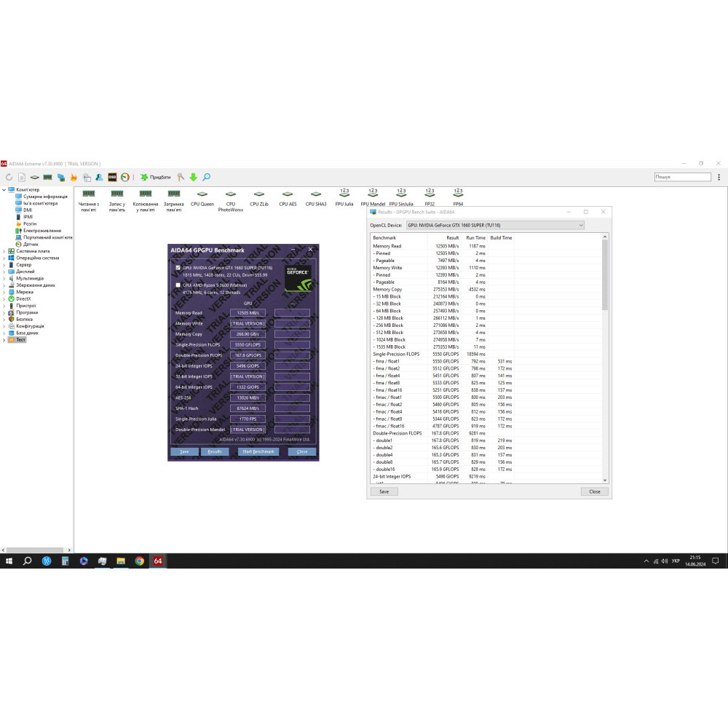The image size is (728, 728).
Task: Expand the DirectX tree node
Action: tap(4, 298)
